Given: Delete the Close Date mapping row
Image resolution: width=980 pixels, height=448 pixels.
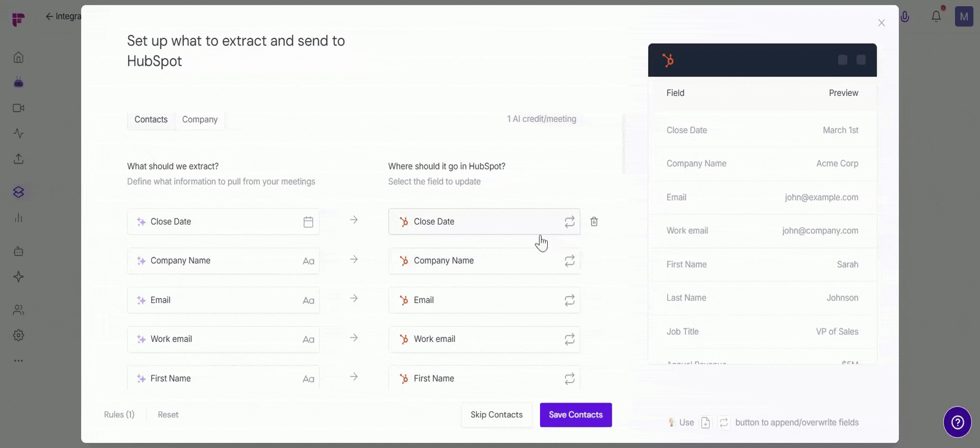Looking at the screenshot, I should pos(594,221).
